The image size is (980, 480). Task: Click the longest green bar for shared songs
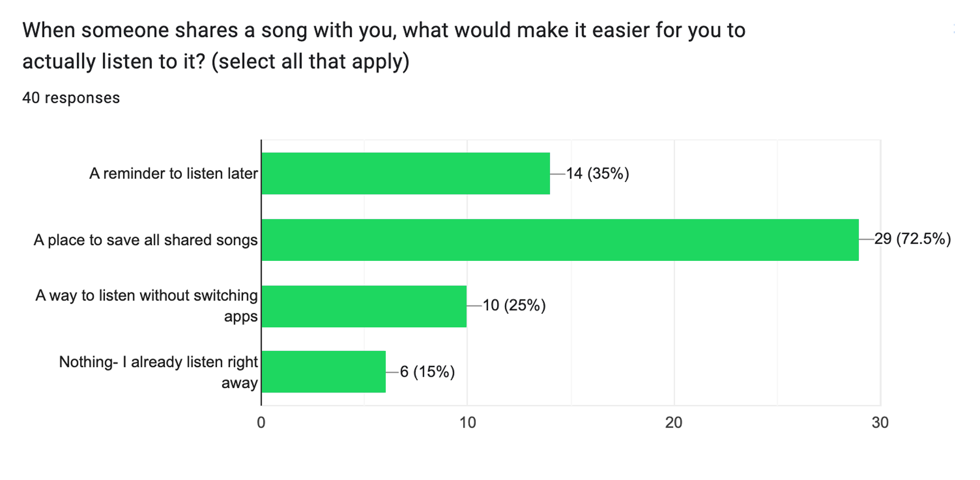click(x=560, y=240)
